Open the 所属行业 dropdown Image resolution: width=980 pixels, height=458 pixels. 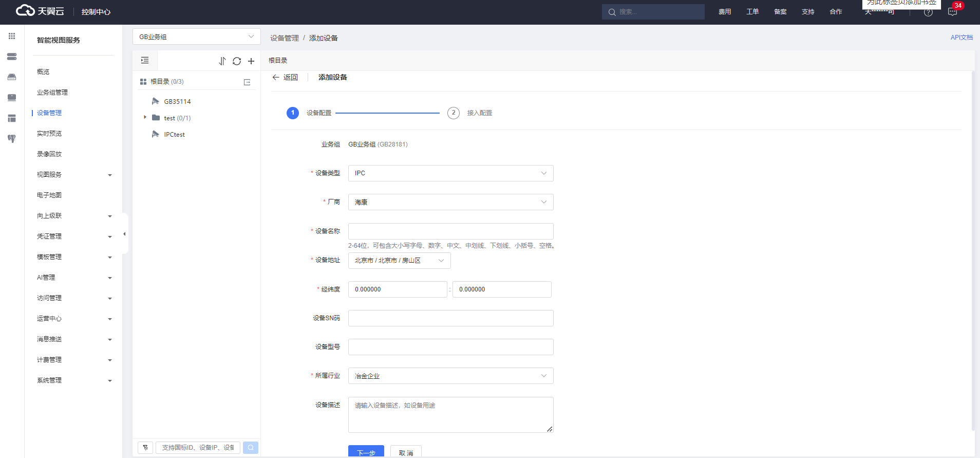tap(451, 376)
